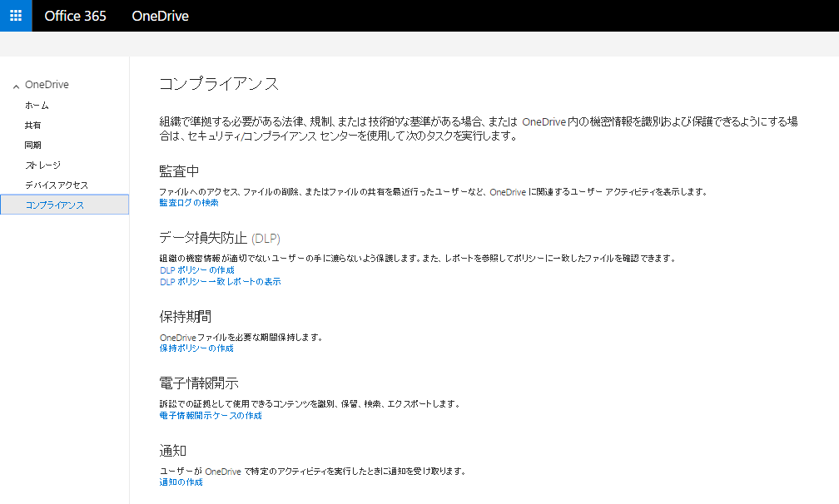Click the OneDrive label in sidebar tree
The image size is (839, 504).
point(47,85)
